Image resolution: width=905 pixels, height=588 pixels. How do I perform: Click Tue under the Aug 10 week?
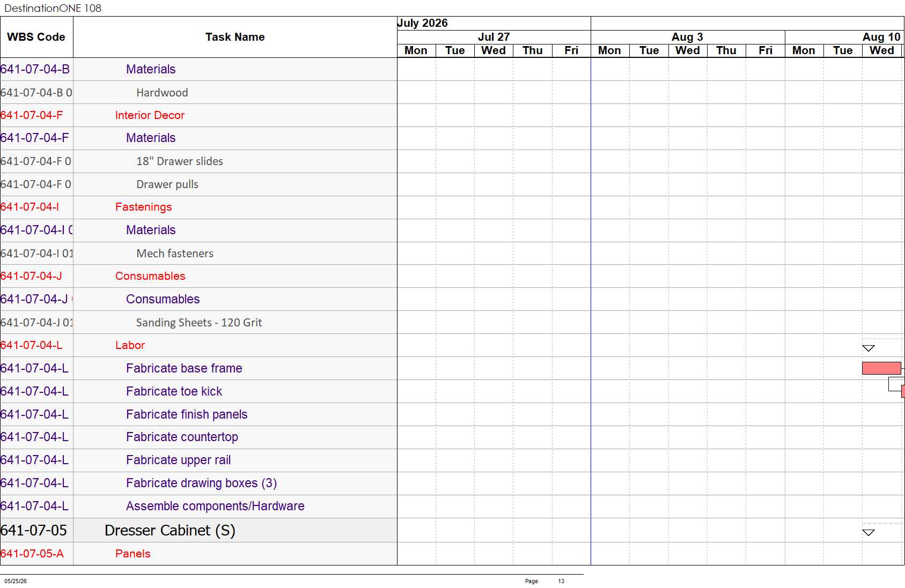[x=843, y=50]
